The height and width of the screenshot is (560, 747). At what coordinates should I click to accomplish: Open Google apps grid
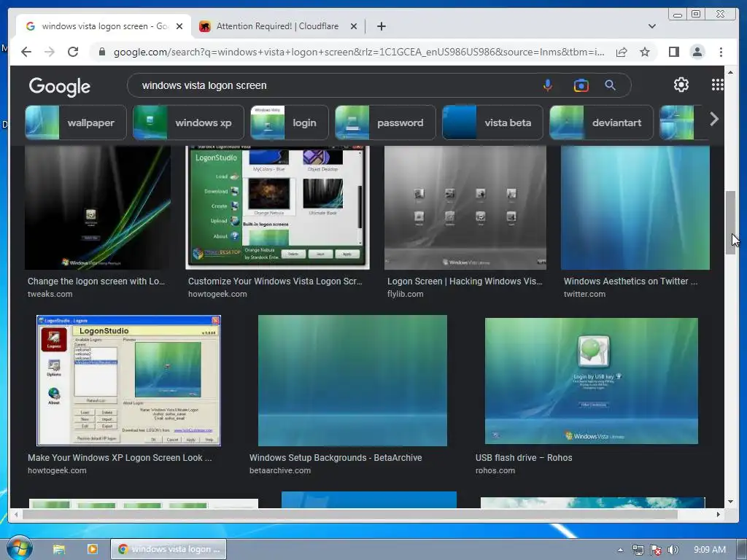coord(718,85)
